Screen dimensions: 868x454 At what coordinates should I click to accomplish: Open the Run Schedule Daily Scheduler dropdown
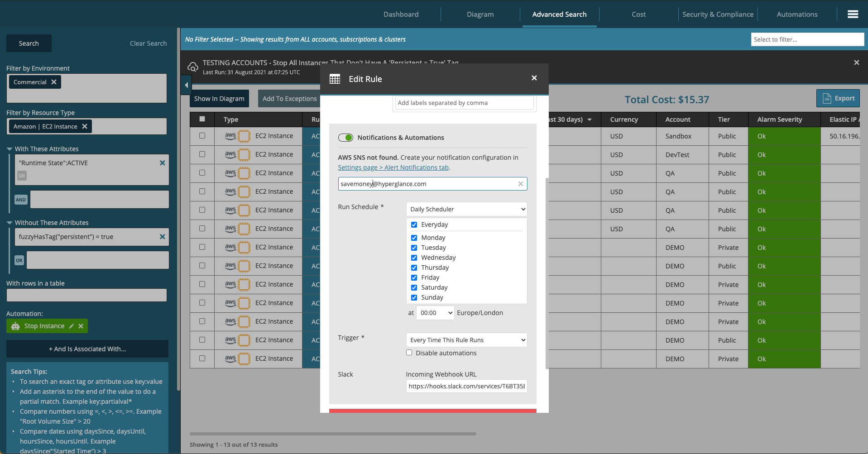pos(466,209)
